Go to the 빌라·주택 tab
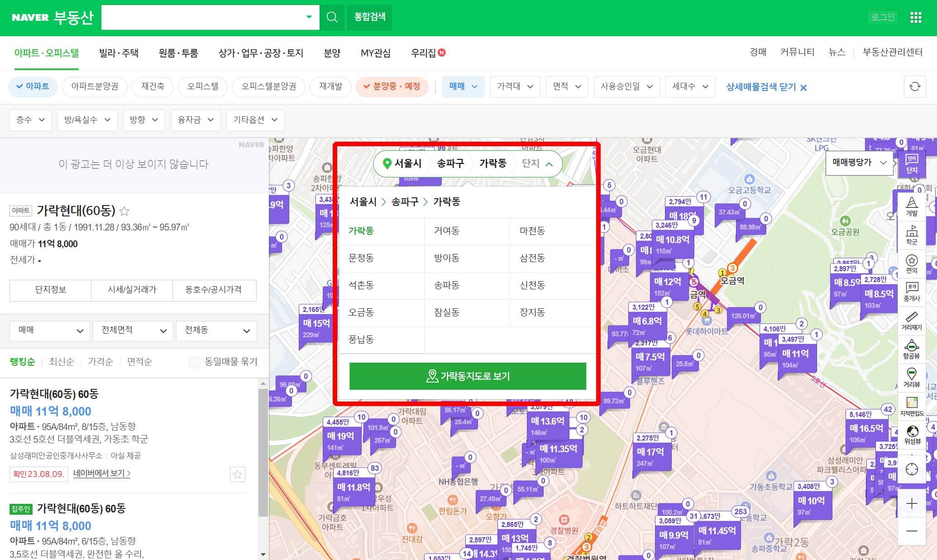The width and height of the screenshot is (937, 560). [x=119, y=53]
